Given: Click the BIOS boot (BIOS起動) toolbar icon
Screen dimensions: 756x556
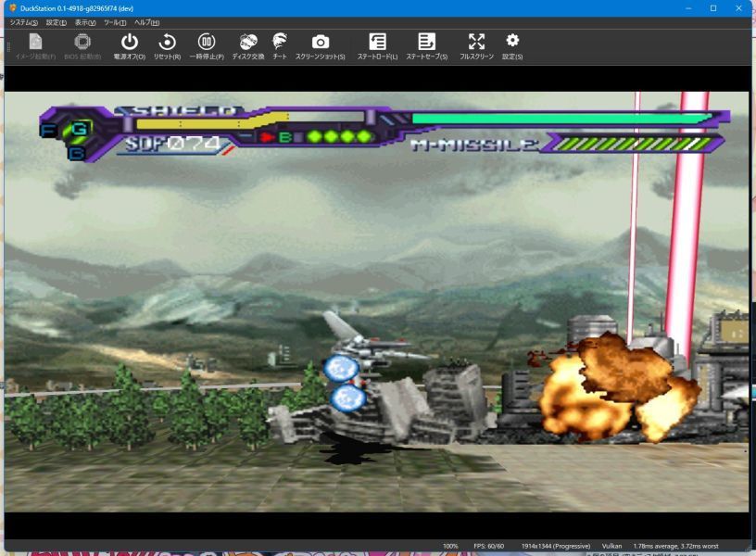Looking at the screenshot, I should pyautogui.click(x=82, y=46).
